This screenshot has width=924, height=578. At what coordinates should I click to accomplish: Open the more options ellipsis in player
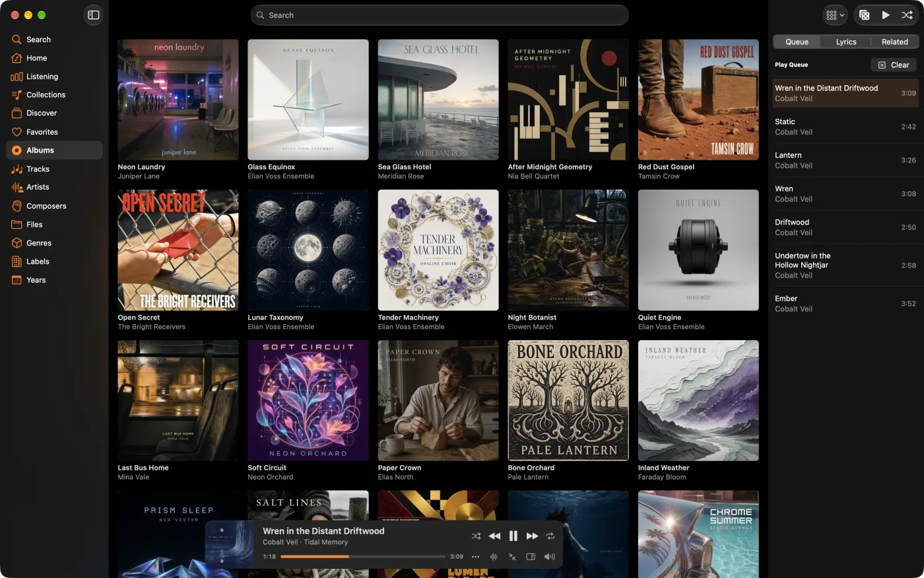coord(475,557)
